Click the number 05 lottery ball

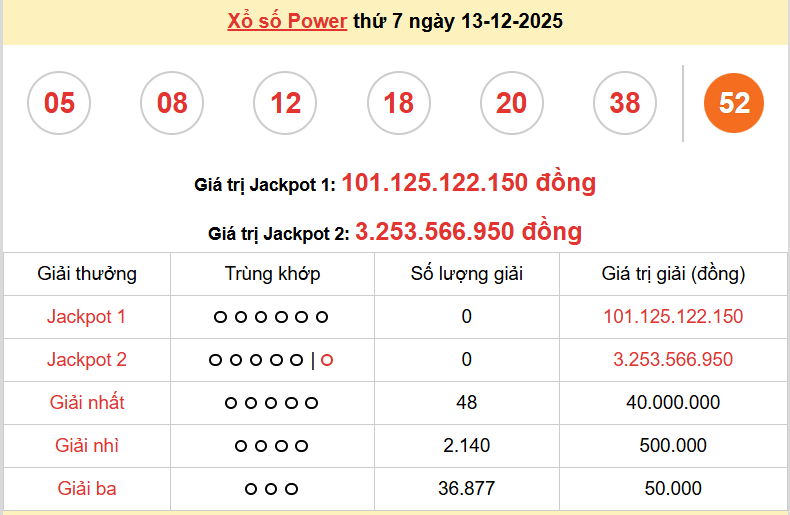(x=59, y=103)
